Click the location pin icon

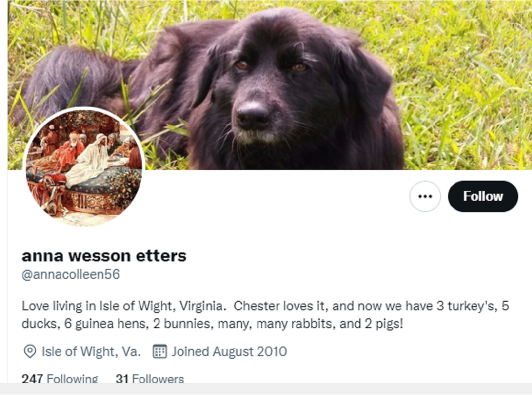30,351
